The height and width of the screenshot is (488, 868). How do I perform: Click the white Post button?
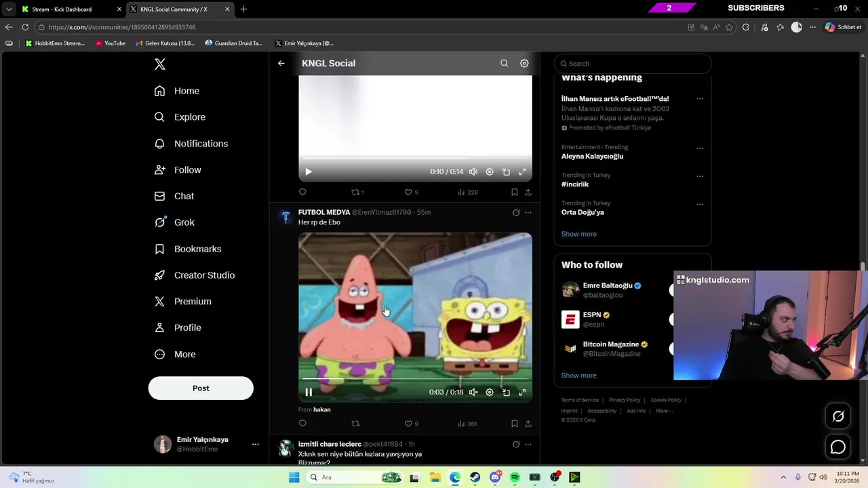point(201,388)
